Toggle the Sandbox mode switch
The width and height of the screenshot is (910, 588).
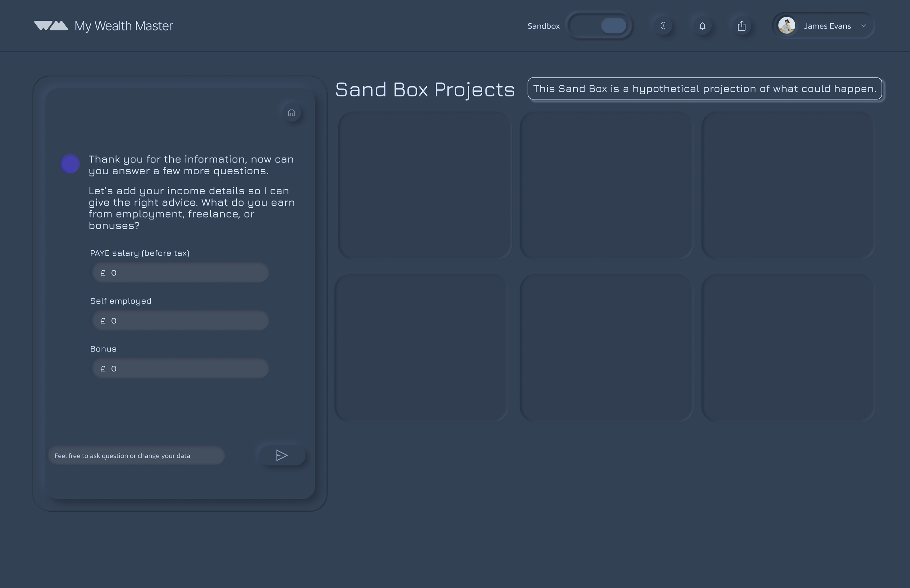point(600,25)
